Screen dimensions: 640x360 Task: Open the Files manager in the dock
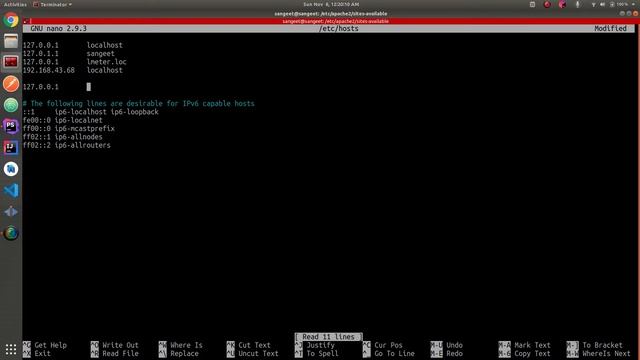pos(11,41)
